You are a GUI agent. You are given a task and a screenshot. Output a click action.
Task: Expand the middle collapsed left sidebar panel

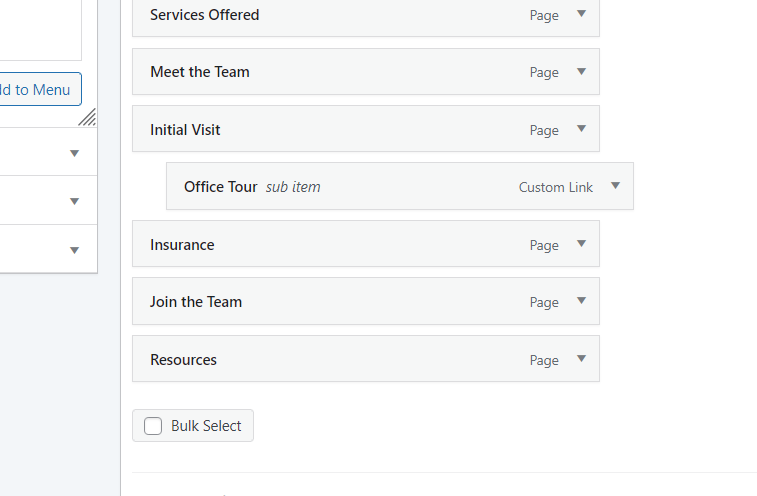(74, 201)
